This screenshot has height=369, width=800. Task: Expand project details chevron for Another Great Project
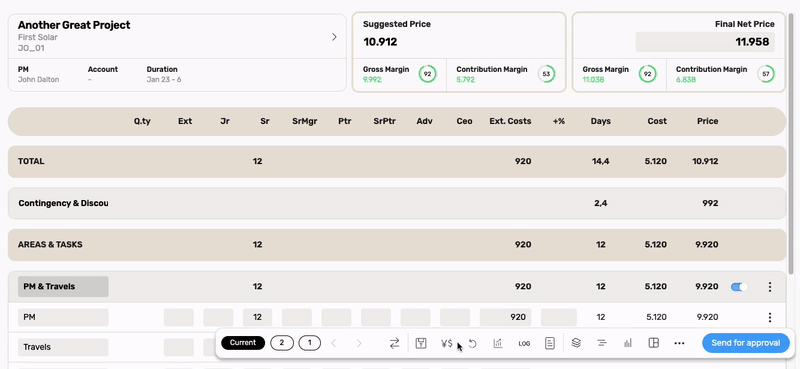point(334,37)
